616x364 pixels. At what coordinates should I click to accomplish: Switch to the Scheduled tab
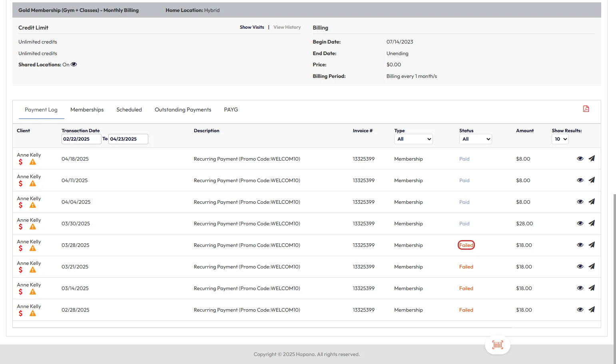point(129,109)
